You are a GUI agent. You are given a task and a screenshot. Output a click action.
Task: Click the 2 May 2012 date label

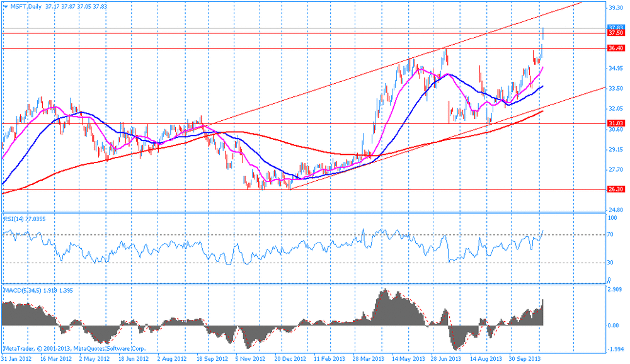point(94,359)
